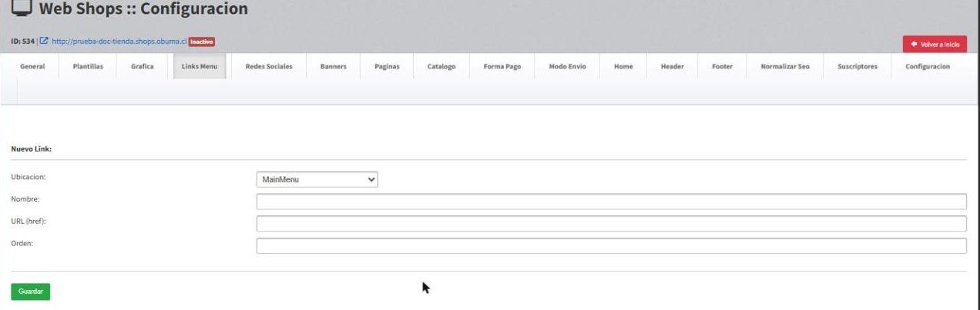
Task: Switch to the Modo Envio tab
Action: tap(568, 66)
